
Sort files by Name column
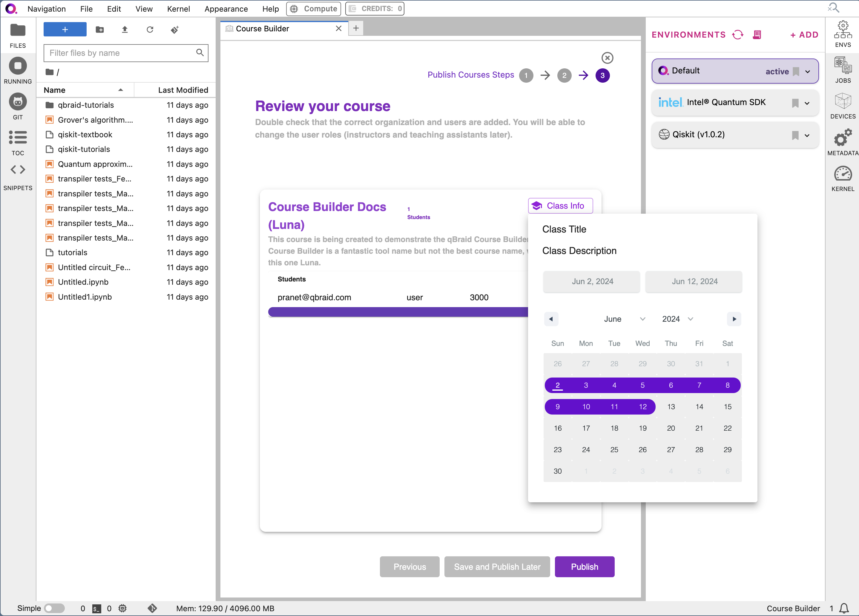85,90
